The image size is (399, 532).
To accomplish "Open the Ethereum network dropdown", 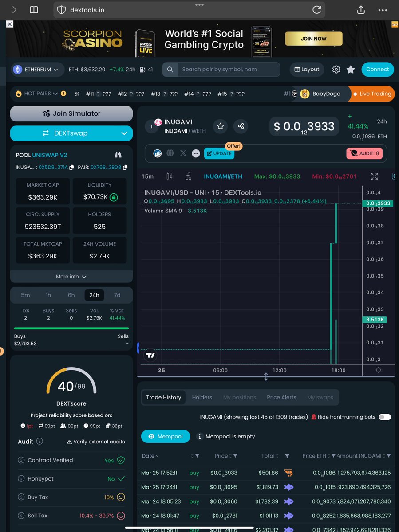I will point(37,70).
